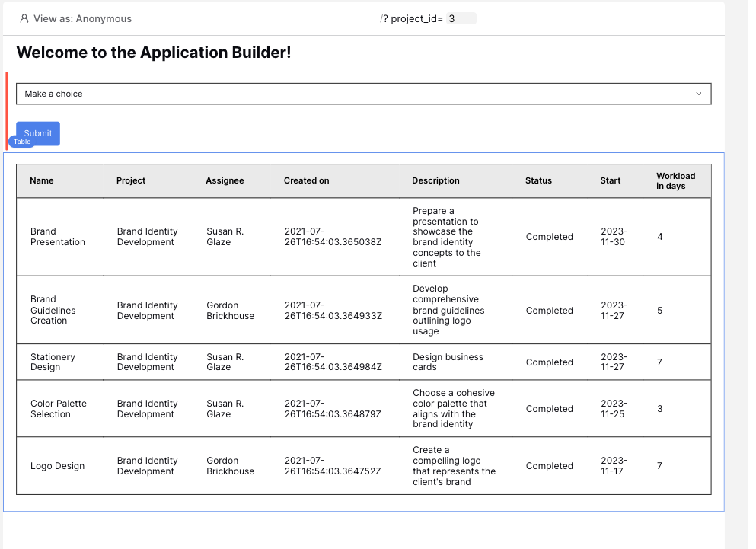Click the Status column header
The height and width of the screenshot is (549, 756).
538,180
